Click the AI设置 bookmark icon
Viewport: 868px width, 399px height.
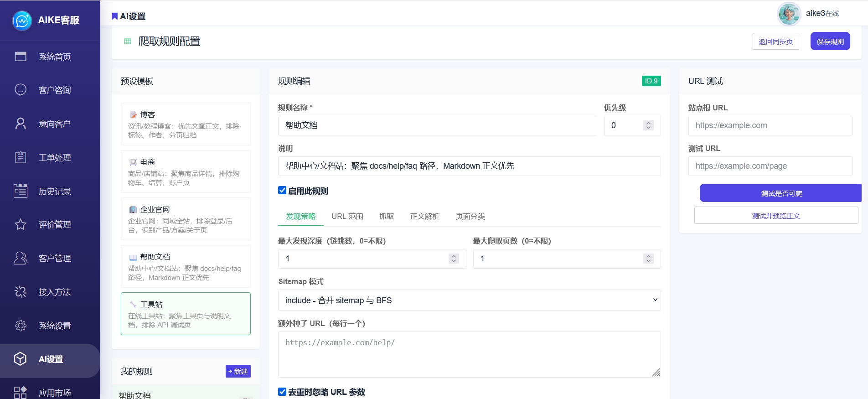[114, 16]
